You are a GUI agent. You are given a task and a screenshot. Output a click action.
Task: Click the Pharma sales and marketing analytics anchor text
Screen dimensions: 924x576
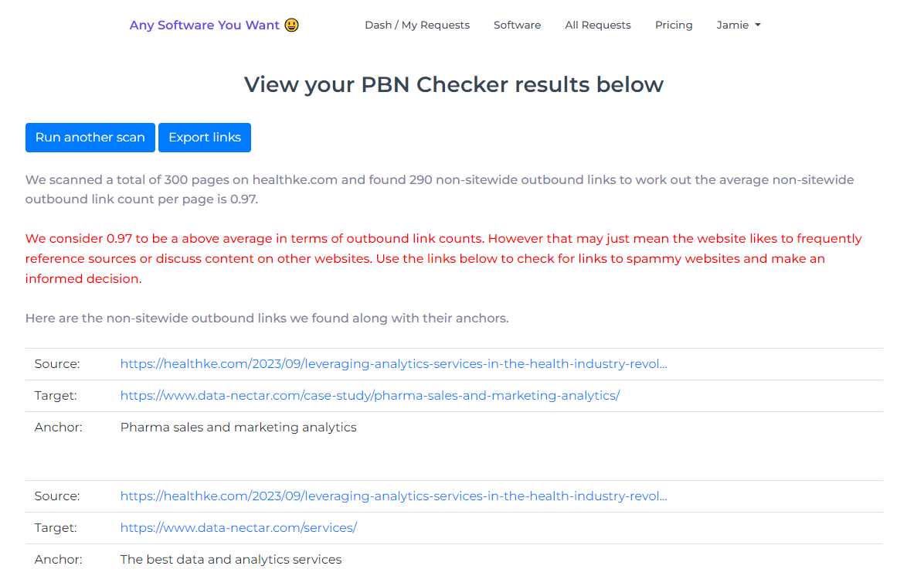pyautogui.click(x=238, y=428)
